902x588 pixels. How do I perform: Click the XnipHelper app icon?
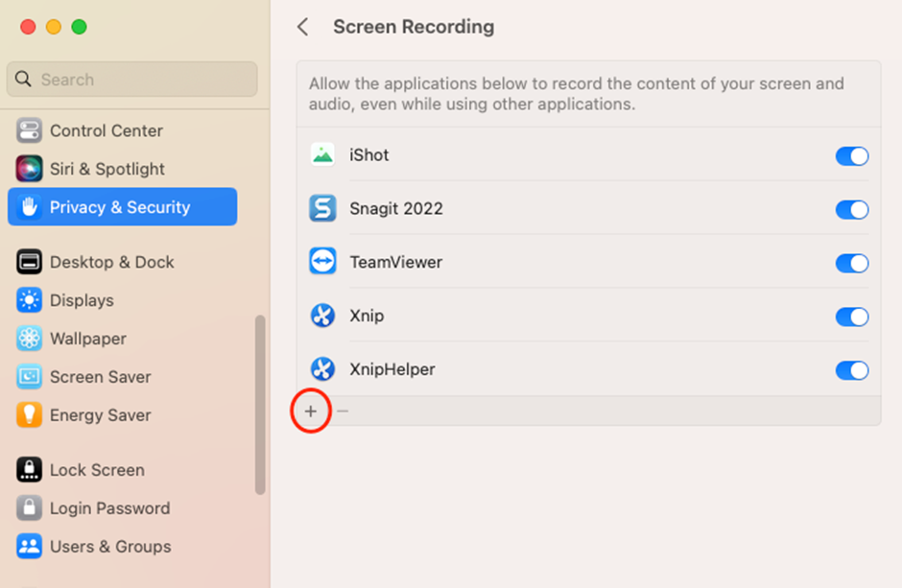click(322, 369)
